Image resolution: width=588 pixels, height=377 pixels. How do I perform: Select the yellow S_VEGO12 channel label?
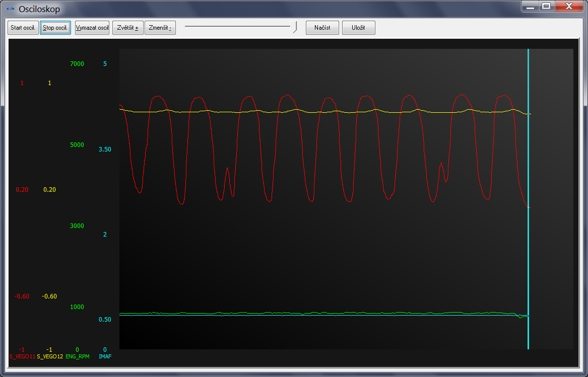coord(50,356)
